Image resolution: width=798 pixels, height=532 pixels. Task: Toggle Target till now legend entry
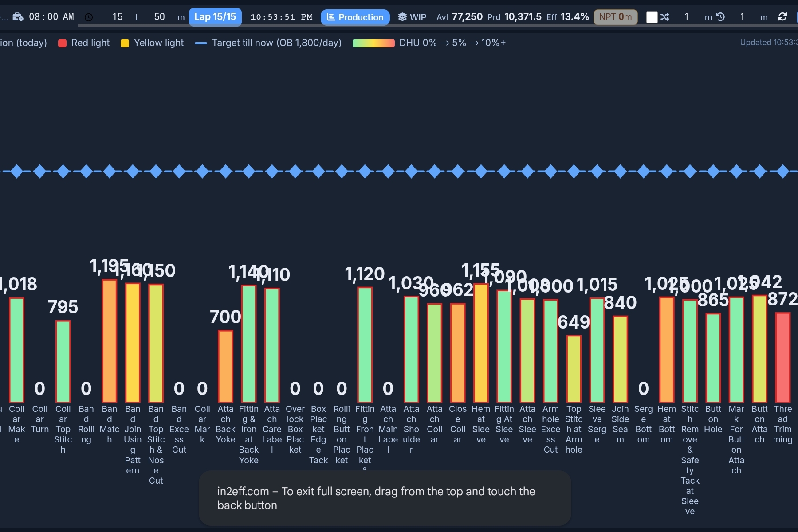268,43
